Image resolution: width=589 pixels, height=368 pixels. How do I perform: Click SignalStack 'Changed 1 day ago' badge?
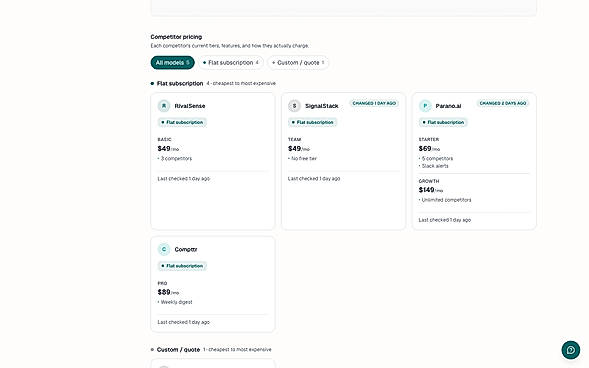click(x=374, y=103)
